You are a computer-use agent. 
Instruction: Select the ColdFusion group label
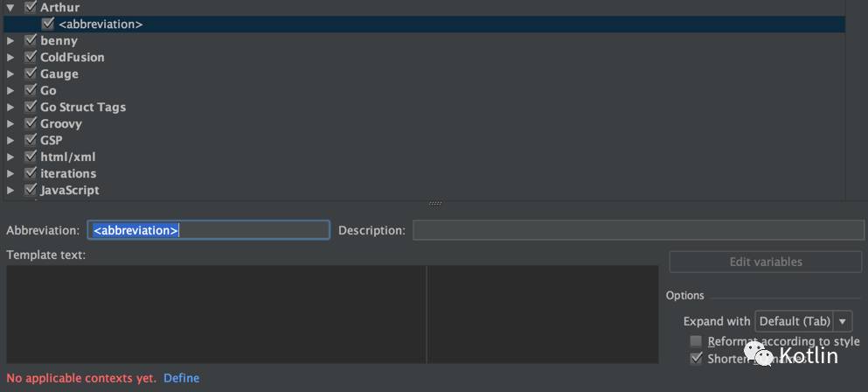click(x=72, y=58)
